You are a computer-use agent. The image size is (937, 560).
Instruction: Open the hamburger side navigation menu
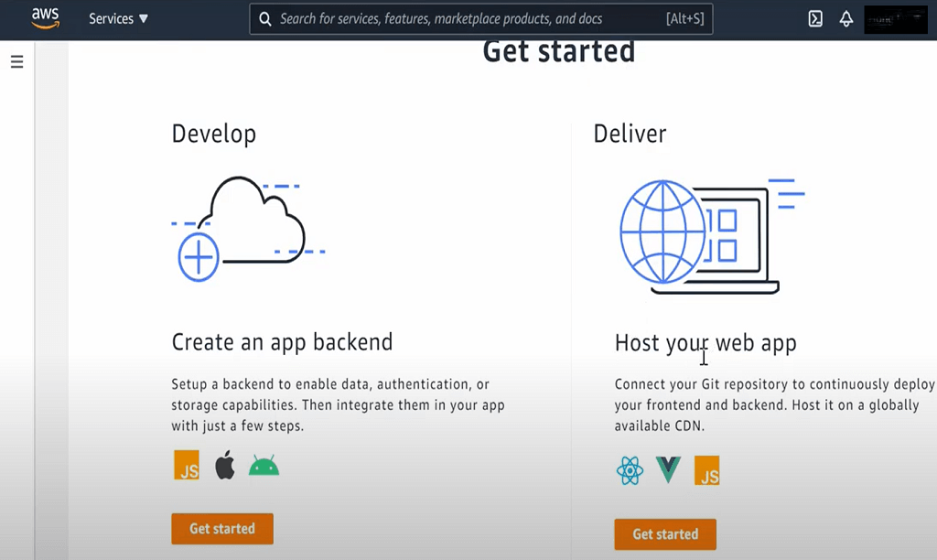click(16, 61)
